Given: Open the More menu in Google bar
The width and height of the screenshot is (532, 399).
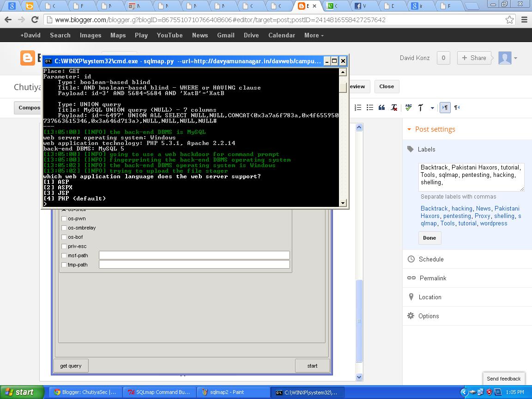Looking at the screenshot, I should coord(314,35).
